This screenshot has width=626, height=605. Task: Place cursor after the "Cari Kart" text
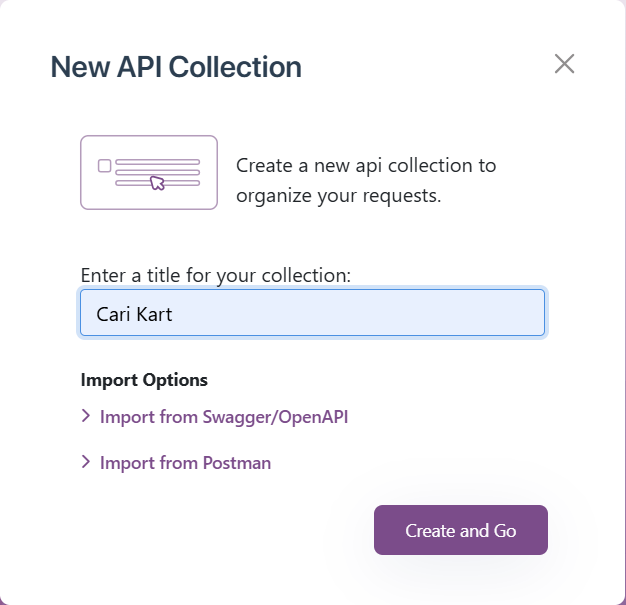pos(173,314)
